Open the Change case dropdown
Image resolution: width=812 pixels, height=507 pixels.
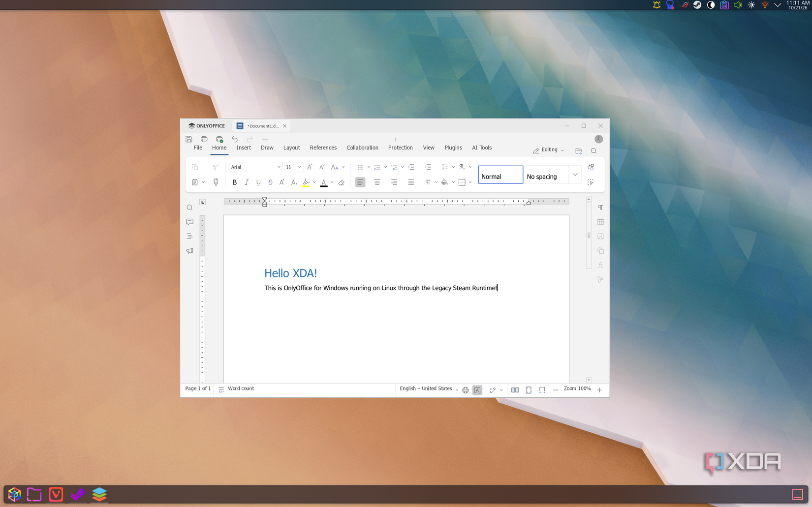pos(338,167)
